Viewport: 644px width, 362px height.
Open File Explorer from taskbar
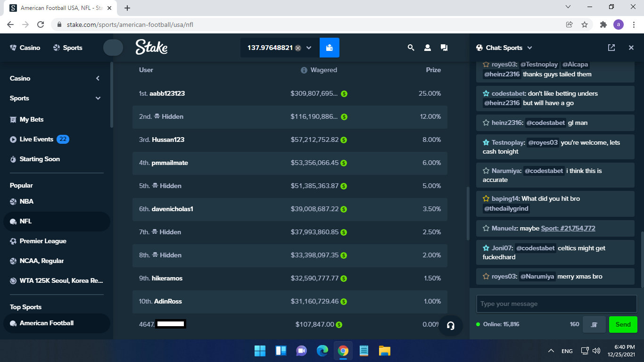tap(385, 351)
